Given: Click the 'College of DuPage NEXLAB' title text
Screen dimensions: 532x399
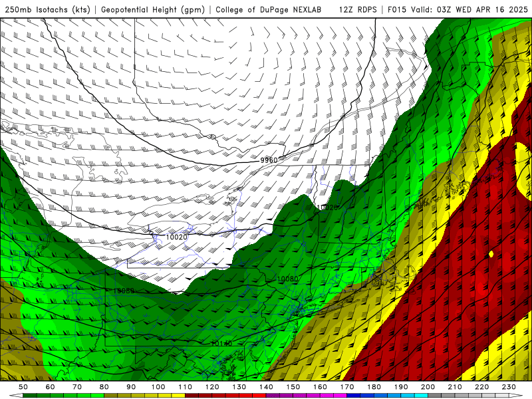Looking at the screenshot, I should pyautogui.click(x=269, y=9).
